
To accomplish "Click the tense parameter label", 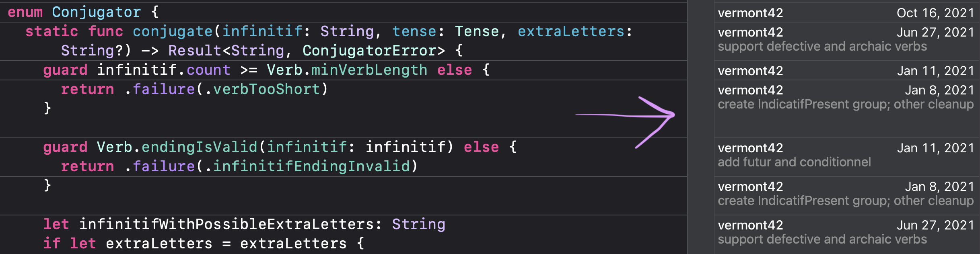I will [414, 31].
